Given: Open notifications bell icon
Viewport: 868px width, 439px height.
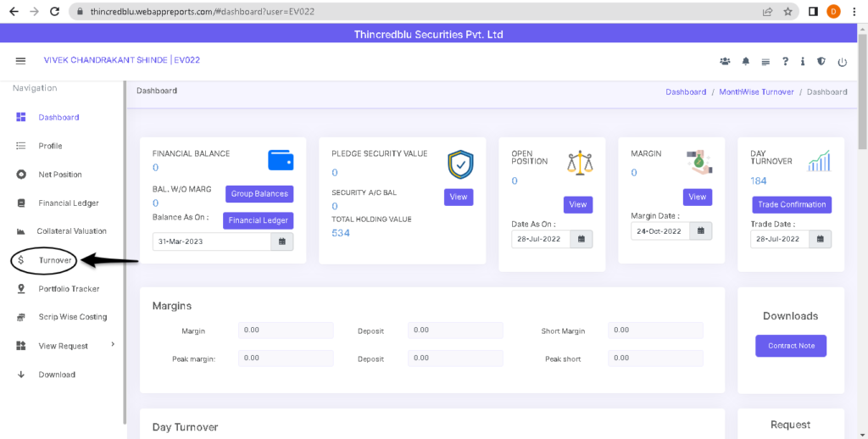Looking at the screenshot, I should pyautogui.click(x=746, y=62).
